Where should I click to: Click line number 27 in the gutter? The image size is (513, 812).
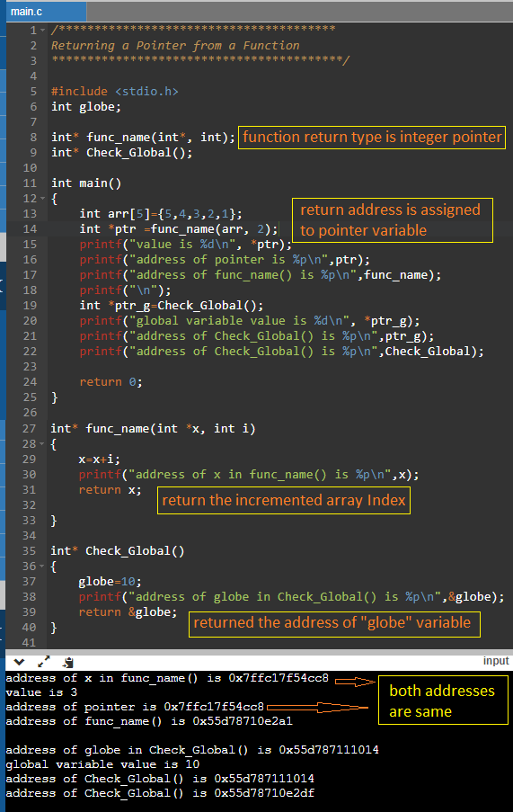click(x=30, y=429)
